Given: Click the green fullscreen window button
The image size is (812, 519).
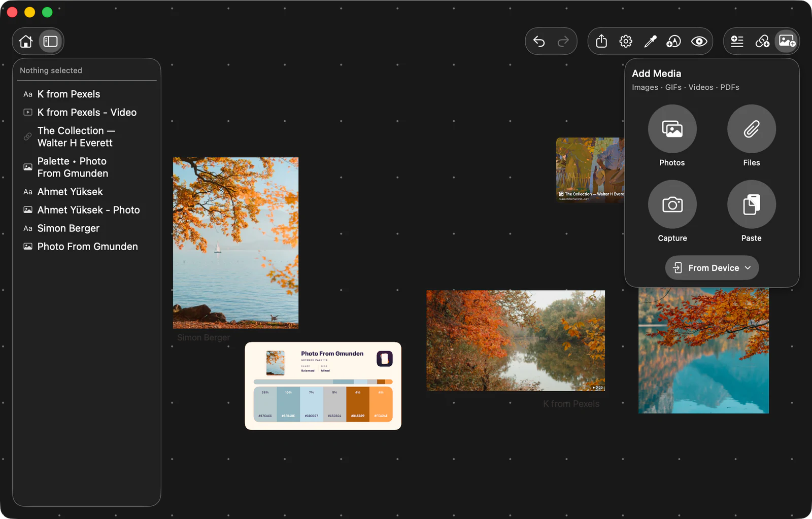Looking at the screenshot, I should tap(47, 12).
